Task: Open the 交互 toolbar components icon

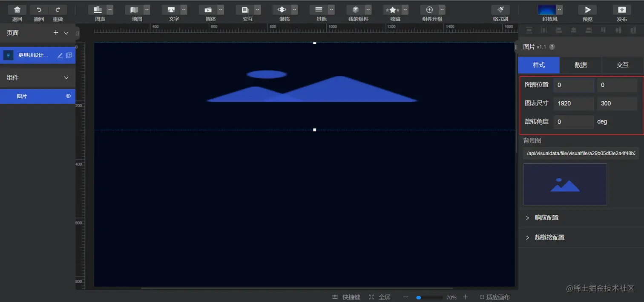Action: click(x=245, y=10)
